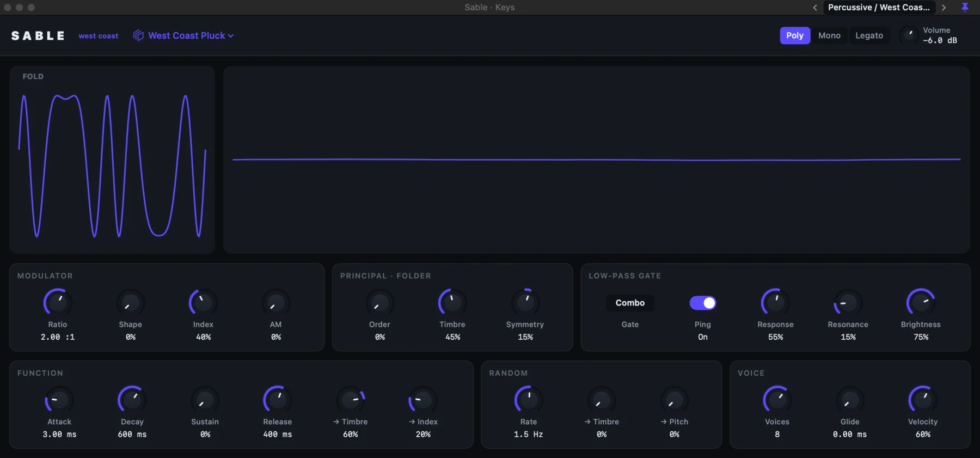
Task: Click the Brightness knob
Action: click(x=921, y=302)
